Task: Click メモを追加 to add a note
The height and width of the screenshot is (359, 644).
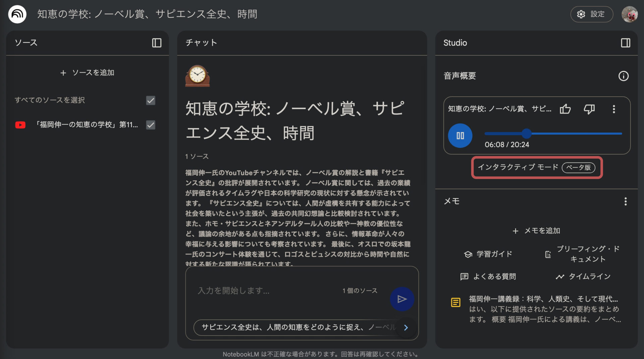Action: pos(537,231)
